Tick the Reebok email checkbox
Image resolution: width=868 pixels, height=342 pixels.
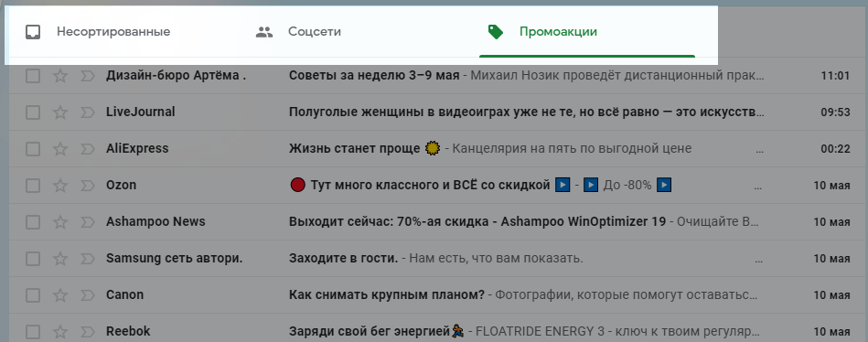[x=33, y=332]
